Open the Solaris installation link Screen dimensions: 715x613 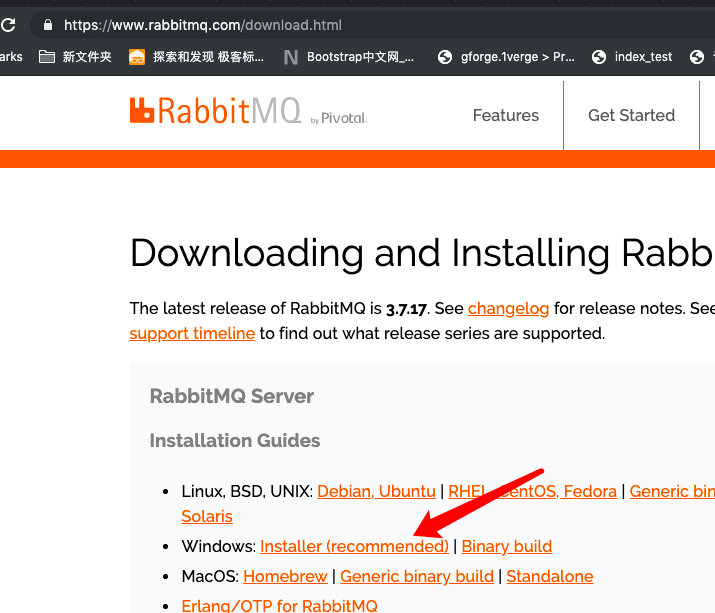[207, 516]
